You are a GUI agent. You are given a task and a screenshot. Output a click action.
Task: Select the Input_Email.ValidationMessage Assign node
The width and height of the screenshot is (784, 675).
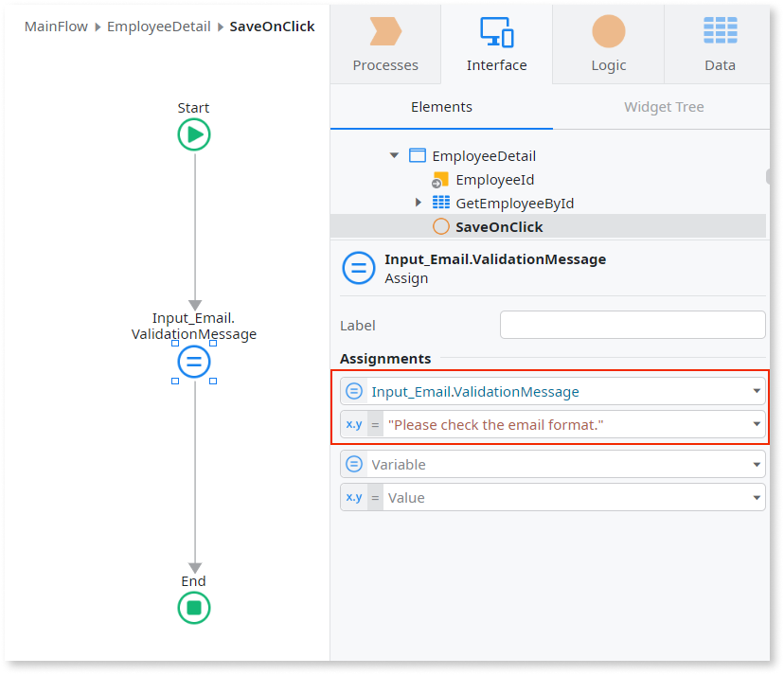click(193, 363)
